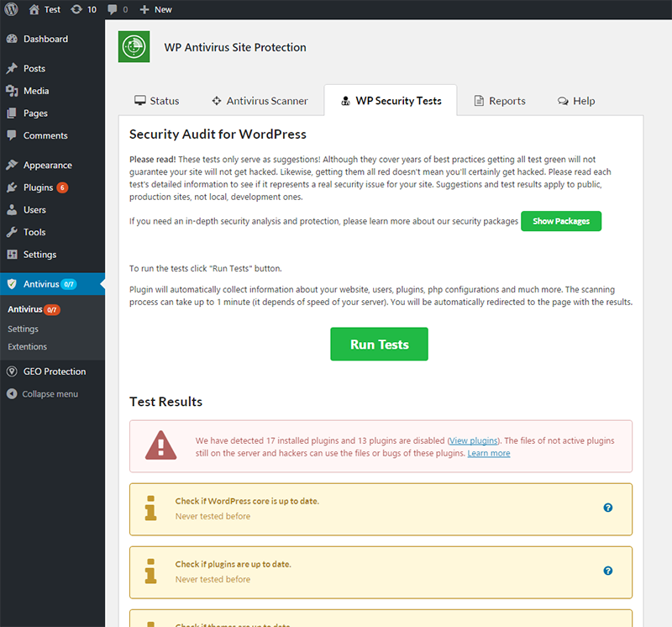The image size is (672, 627).
Task: Click the Show Packages button
Action: tap(561, 221)
